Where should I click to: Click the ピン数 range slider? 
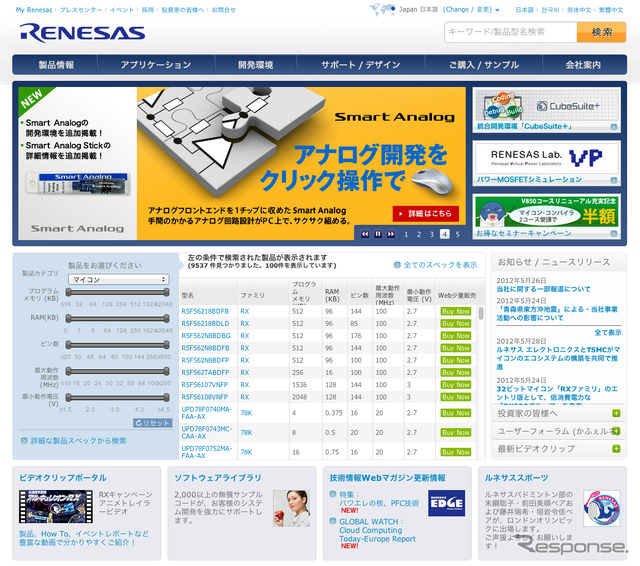click(118, 345)
